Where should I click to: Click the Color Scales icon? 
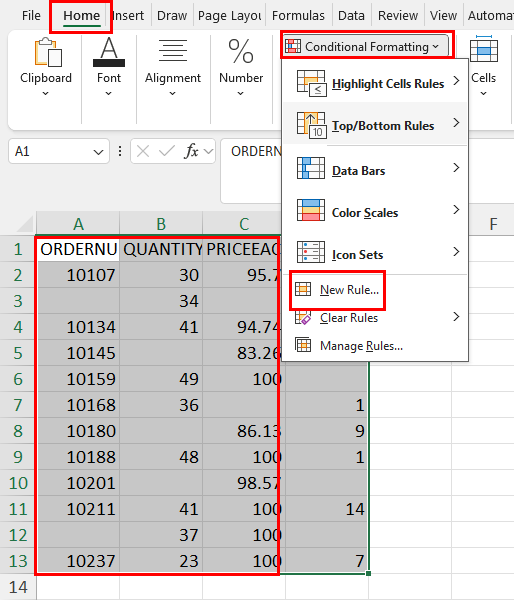[x=311, y=210]
